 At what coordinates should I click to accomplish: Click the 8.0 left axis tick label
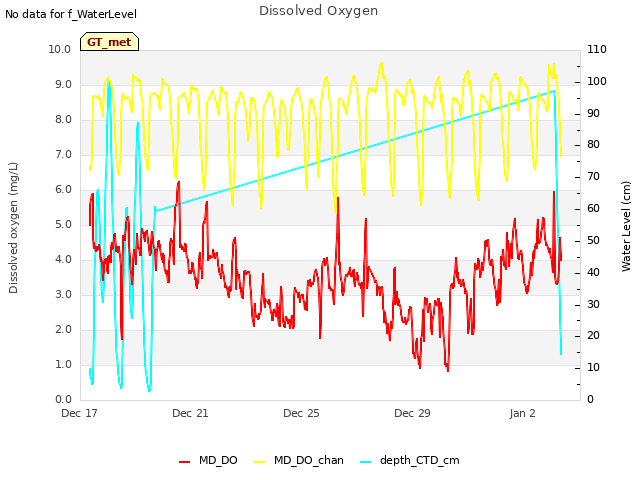63,120
